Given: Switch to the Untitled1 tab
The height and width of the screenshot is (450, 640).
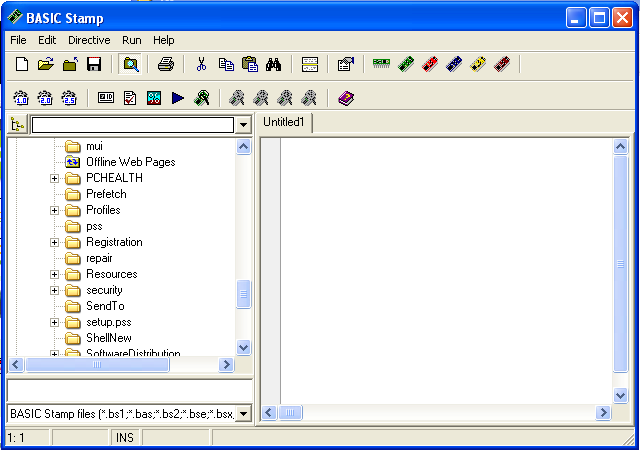Looking at the screenshot, I should 284,122.
